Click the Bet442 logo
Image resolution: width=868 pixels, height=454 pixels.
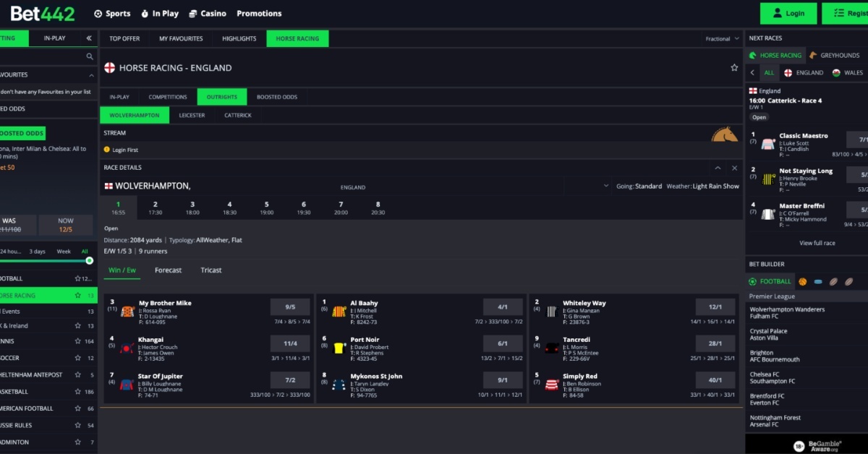coord(43,13)
